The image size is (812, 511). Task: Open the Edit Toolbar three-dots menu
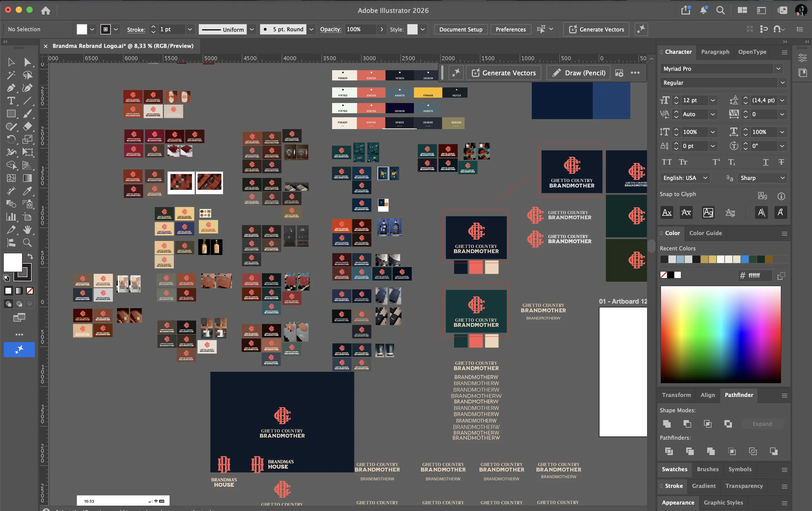tap(19, 335)
